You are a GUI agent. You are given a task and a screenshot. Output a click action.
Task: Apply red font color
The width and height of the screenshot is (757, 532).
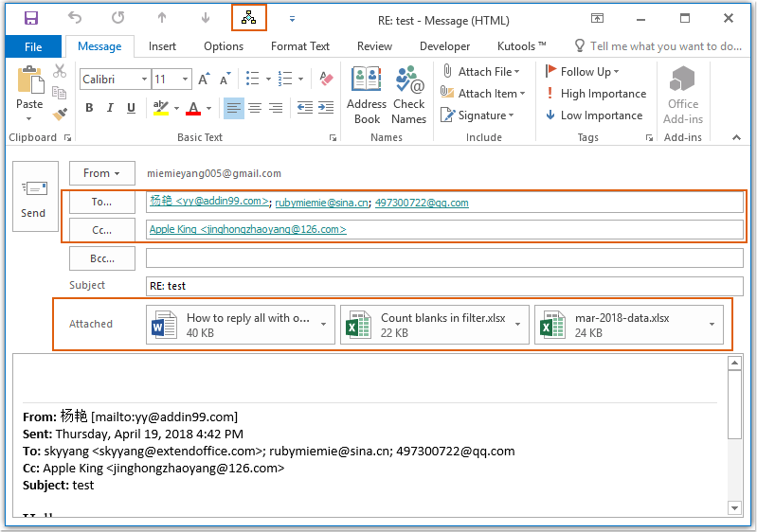[x=193, y=108]
